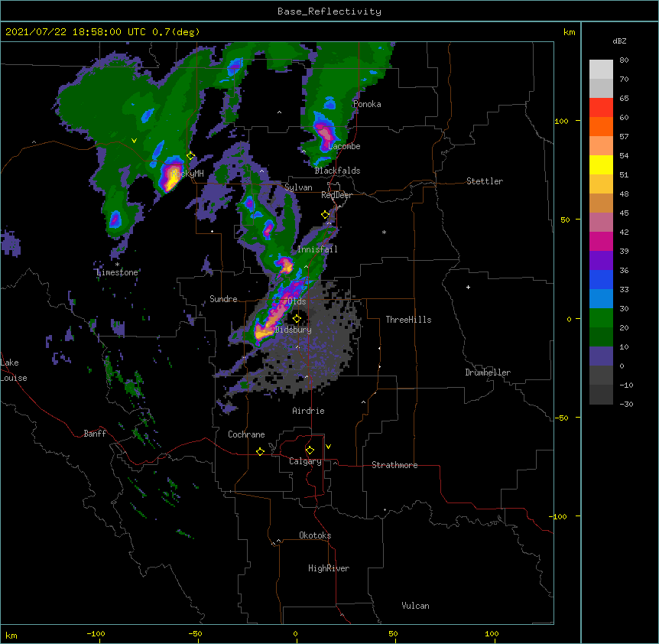Click the yellow 51-54 dBZ legend swatch

point(601,164)
